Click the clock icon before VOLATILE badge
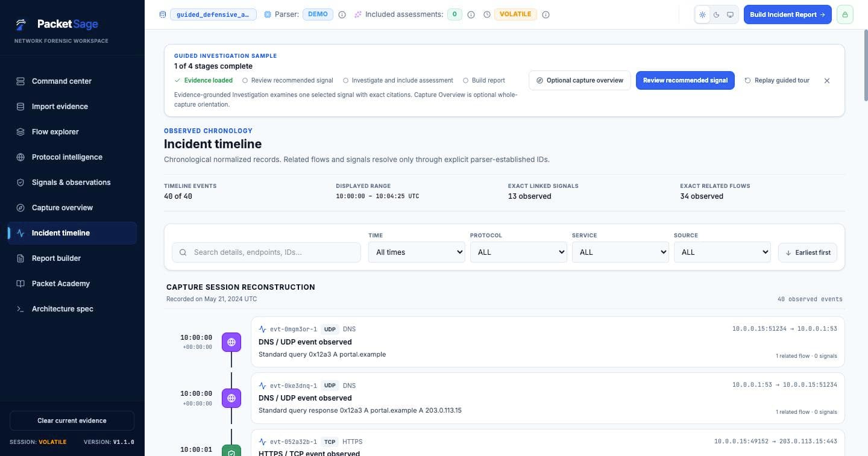 (487, 14)
